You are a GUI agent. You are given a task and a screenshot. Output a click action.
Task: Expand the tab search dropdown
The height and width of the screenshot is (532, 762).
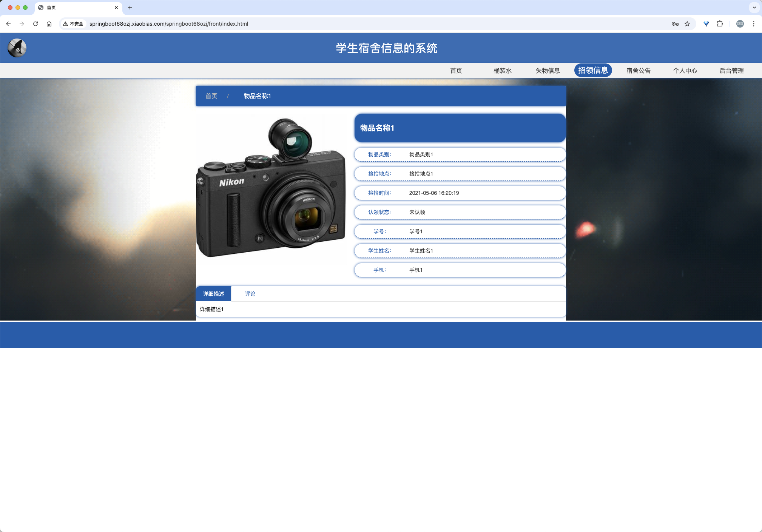[x=754, y=8]
